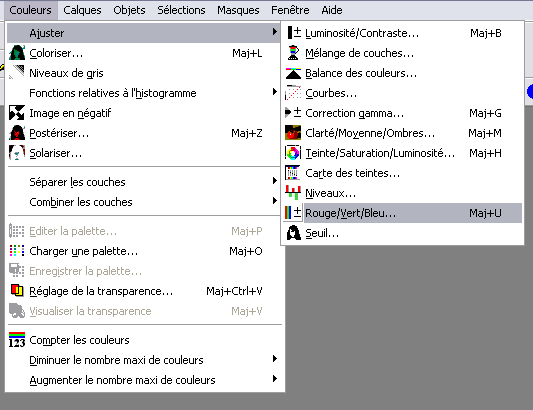
Task: Click the Postériser red portrait icon
Action: click(x=17, y=133)
